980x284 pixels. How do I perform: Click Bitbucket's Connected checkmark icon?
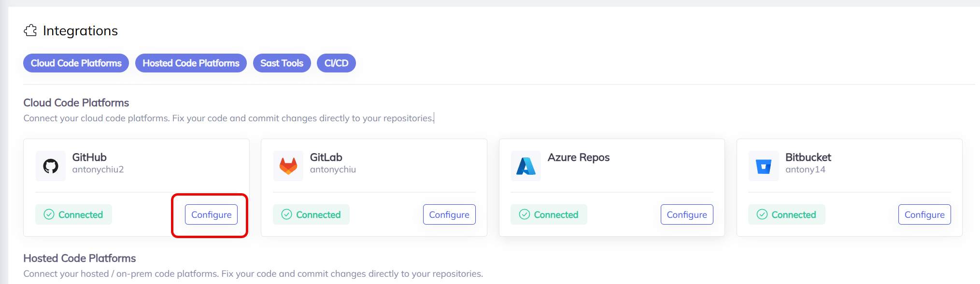point(762,214)
